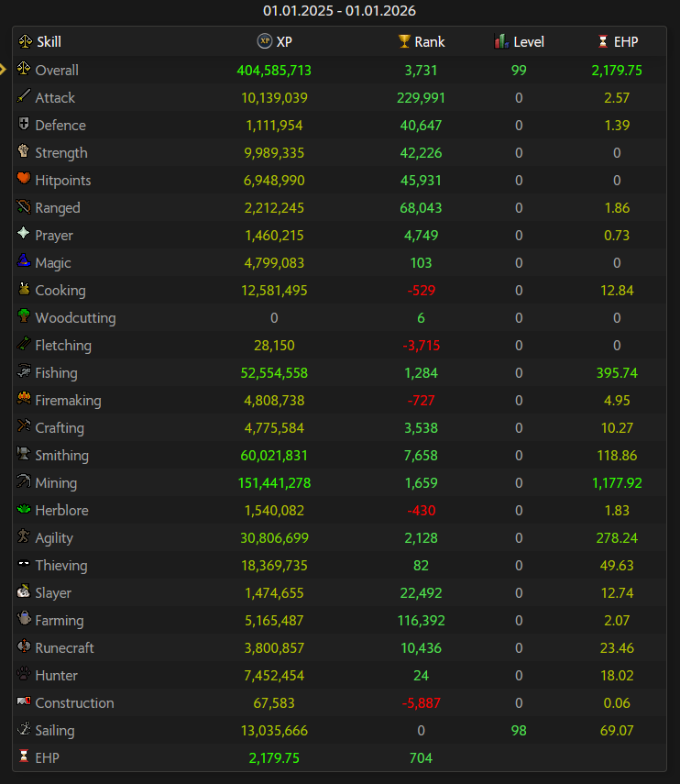Click the Runecraft rune icon
680x784 pixels.
pos(24,646)
